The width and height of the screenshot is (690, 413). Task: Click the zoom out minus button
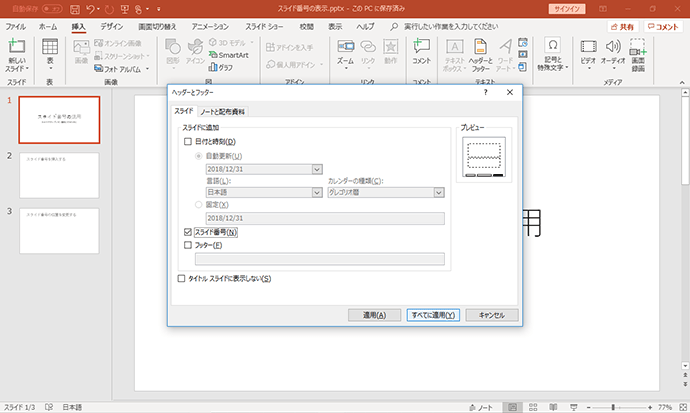click(x=588, y=407)
